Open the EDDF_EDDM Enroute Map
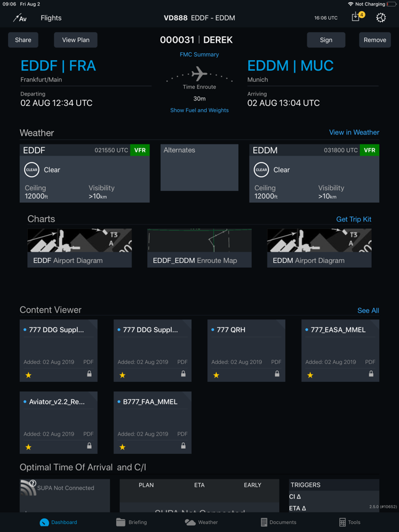Image resolution: width=399 pixels, height=532 pixels. [x=199, y=247]
